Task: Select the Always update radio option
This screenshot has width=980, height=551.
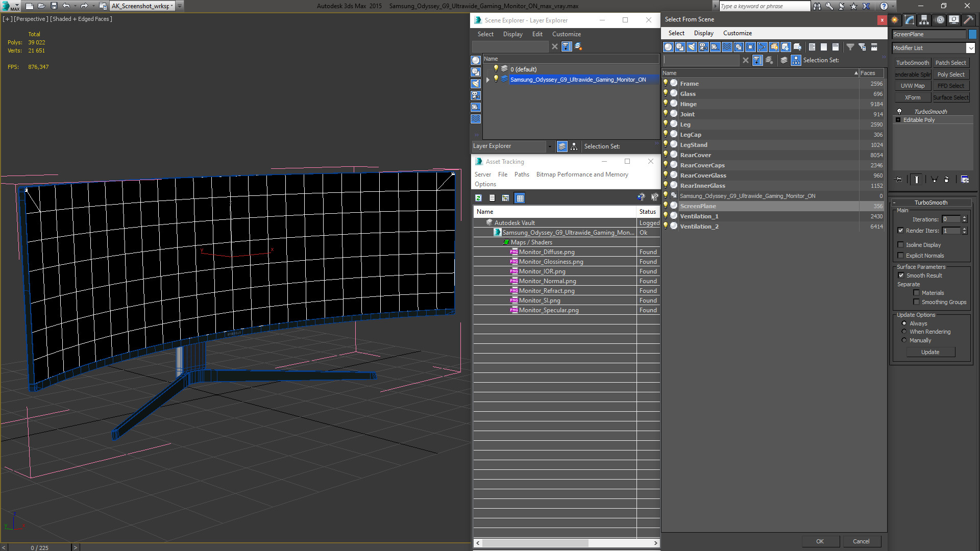Action: tap(904, 323)
